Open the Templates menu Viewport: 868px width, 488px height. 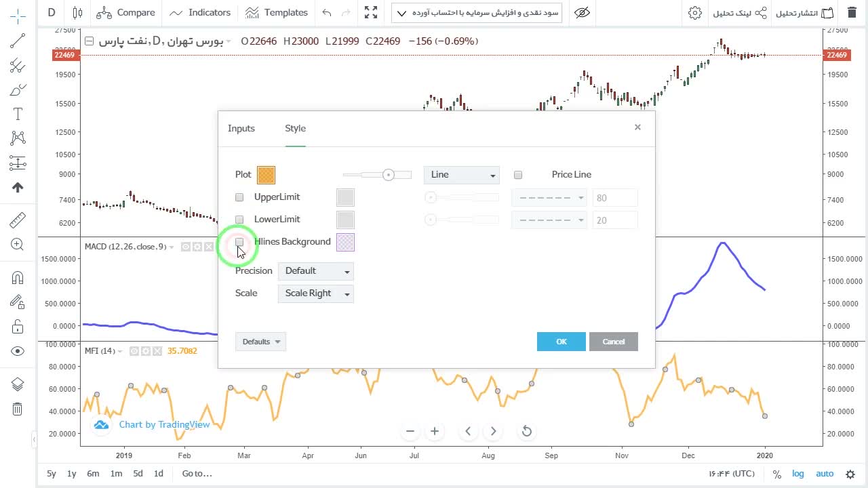click(x=277, y=13)
